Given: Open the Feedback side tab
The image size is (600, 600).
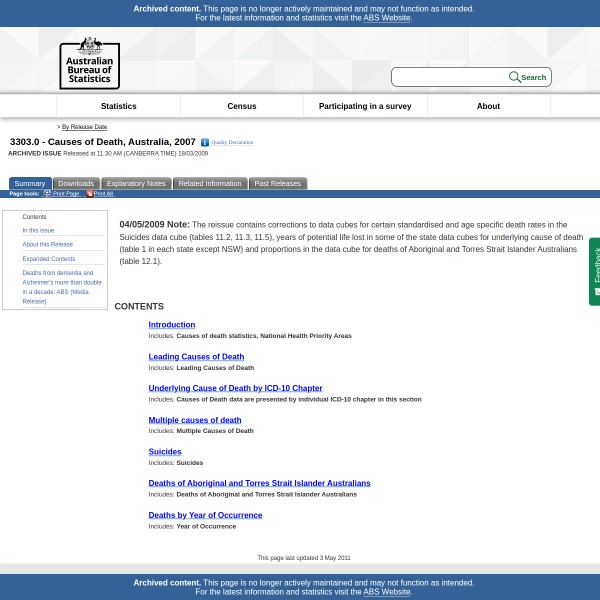Looking at the screenshot, I should [x=595, y=270].
